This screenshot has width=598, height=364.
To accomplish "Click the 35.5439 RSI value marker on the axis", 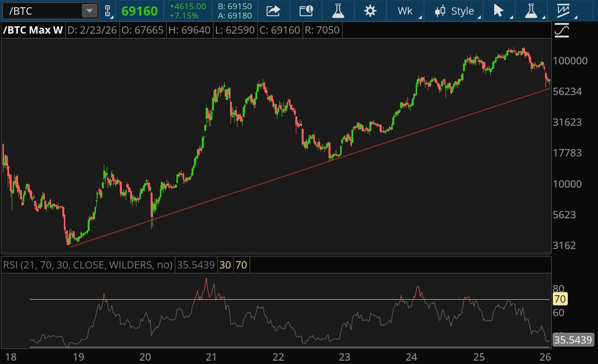I will click(573, 340).
